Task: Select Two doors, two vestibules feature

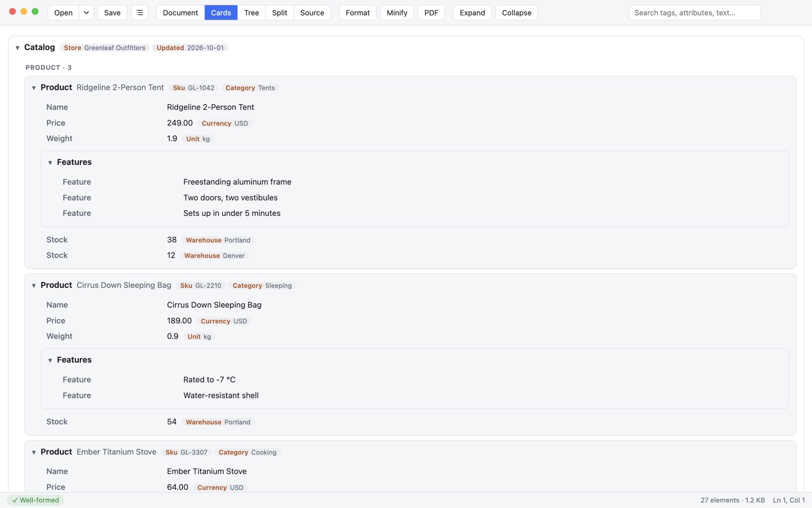Action: point(230,198)
